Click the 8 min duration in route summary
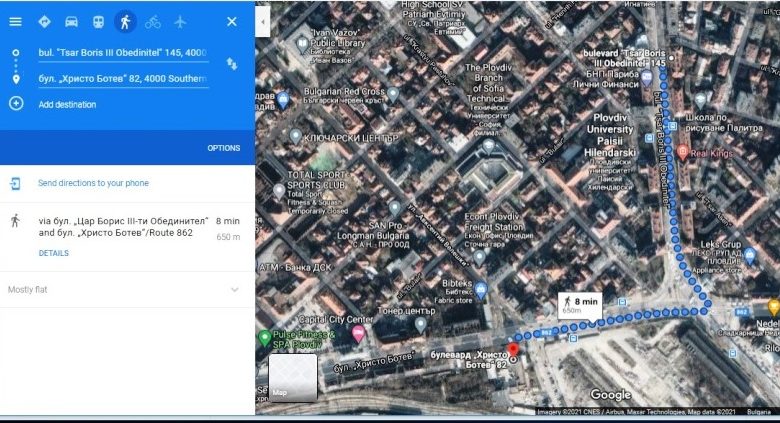 click(x=228, y=221)
